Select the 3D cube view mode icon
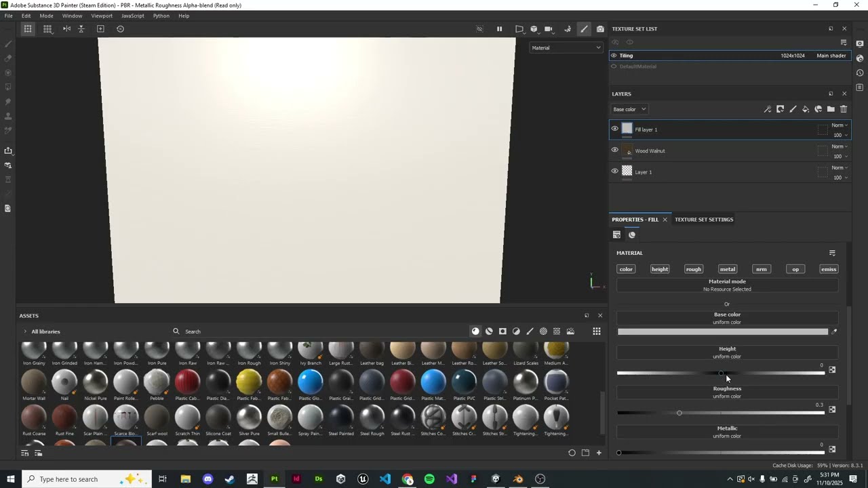This screenshot has height=488, width=868. (x=534, y=28)
